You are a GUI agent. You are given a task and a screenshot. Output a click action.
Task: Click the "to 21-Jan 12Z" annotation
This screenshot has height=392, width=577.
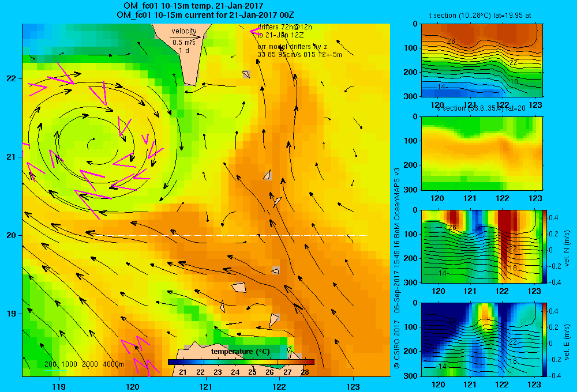pyautogui.click(x=280, y=35)
